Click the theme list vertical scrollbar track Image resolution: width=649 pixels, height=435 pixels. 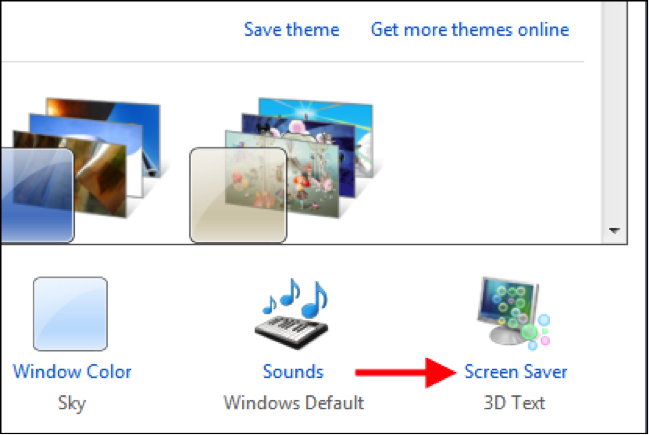click(x=614, y=112)
